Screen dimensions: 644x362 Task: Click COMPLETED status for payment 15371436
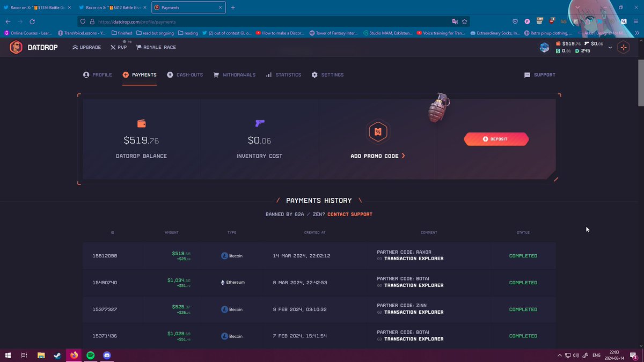pos(523,336)
